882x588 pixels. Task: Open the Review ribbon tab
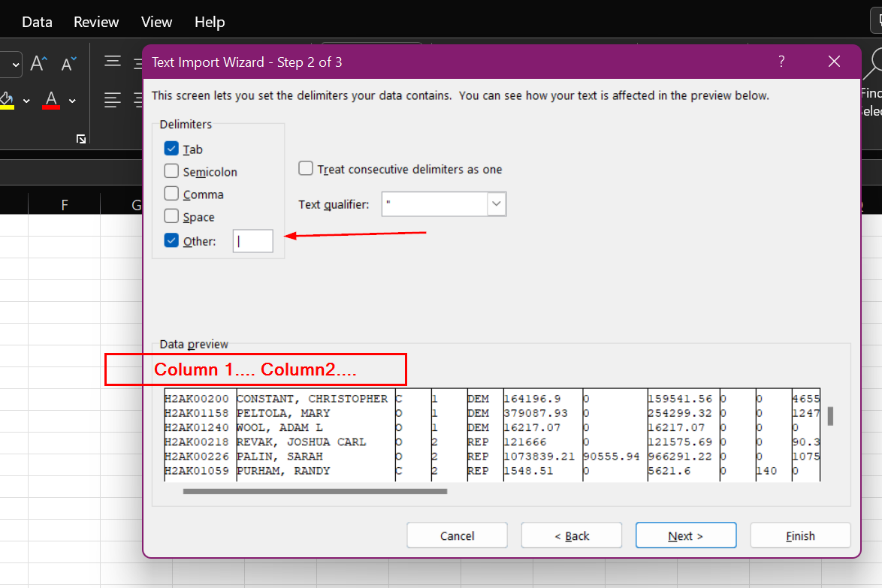click(96, 22)
